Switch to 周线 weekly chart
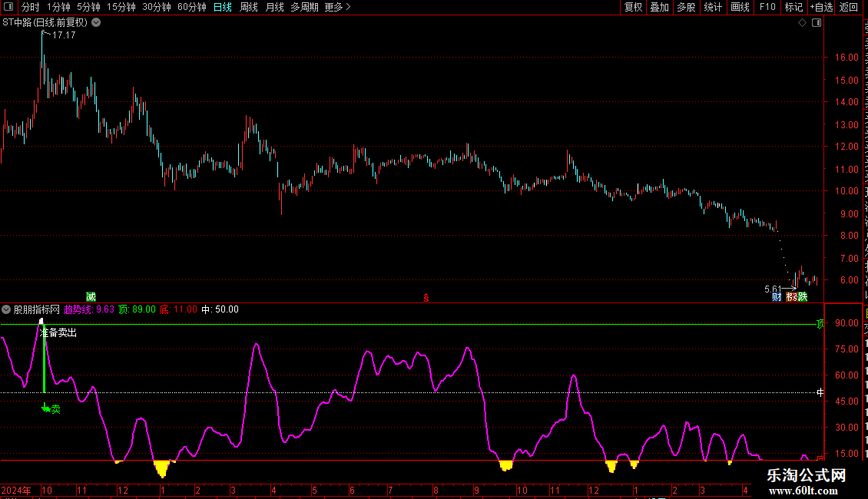868x499 pixels. tap(249, 7)
